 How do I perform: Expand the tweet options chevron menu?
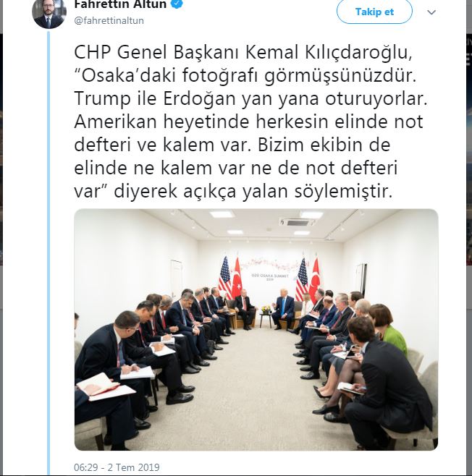pos(431,12)
